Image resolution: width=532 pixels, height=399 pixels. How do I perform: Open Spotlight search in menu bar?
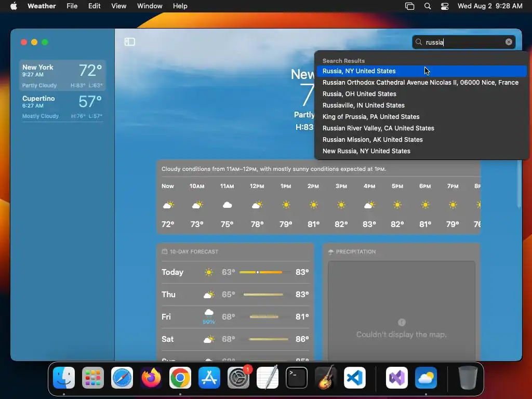coord(428,6)
